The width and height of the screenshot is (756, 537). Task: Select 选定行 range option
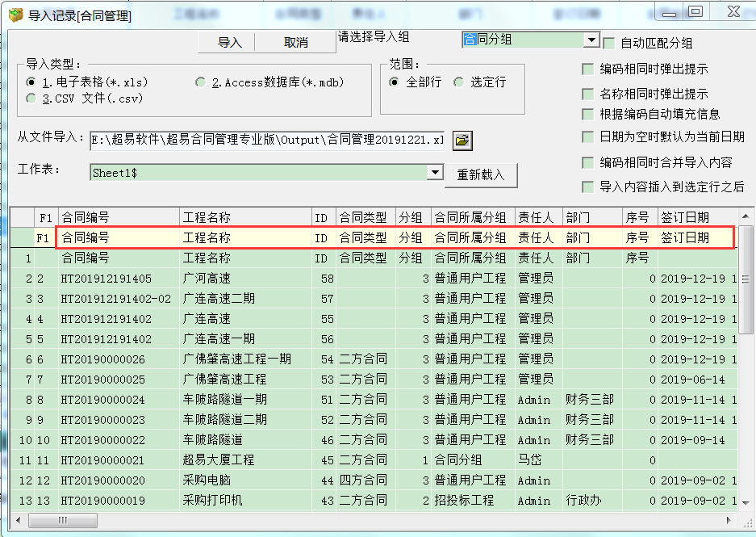(x=459, y=82)
